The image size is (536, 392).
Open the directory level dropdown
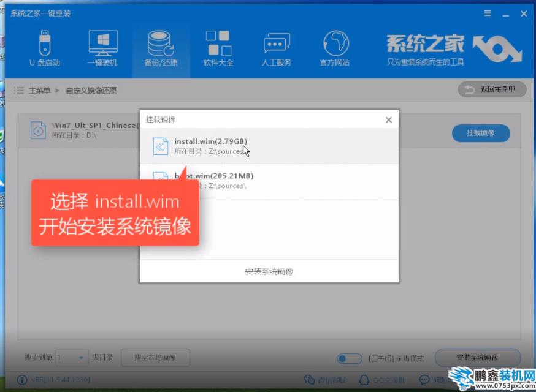click(x=72, y=358)
